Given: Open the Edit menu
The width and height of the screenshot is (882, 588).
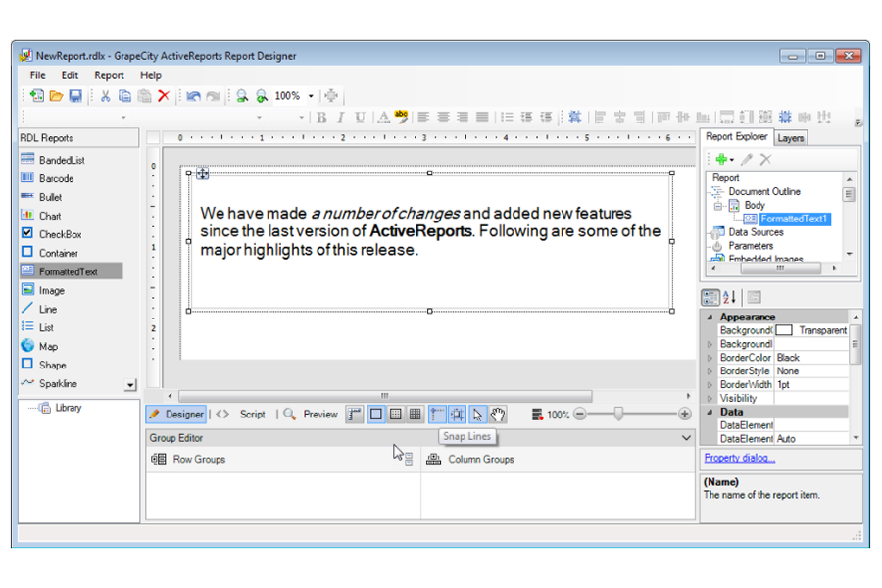Looking at the screenshot, I should coord(70,75).
